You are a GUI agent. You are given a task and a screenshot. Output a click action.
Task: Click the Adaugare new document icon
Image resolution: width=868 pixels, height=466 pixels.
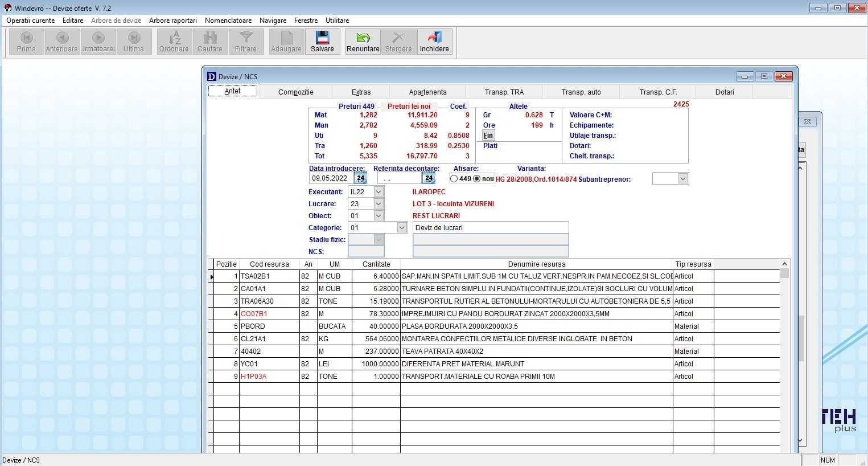286,42
